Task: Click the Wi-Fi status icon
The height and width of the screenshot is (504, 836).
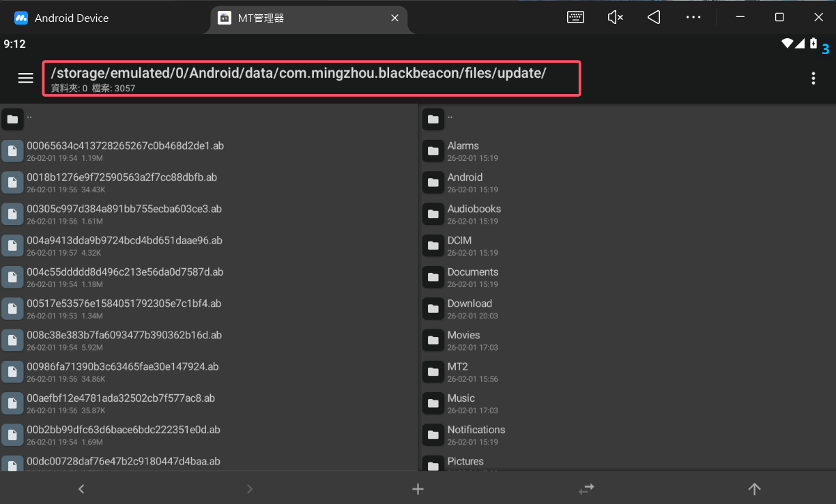Action: click(x=788, y=44)
